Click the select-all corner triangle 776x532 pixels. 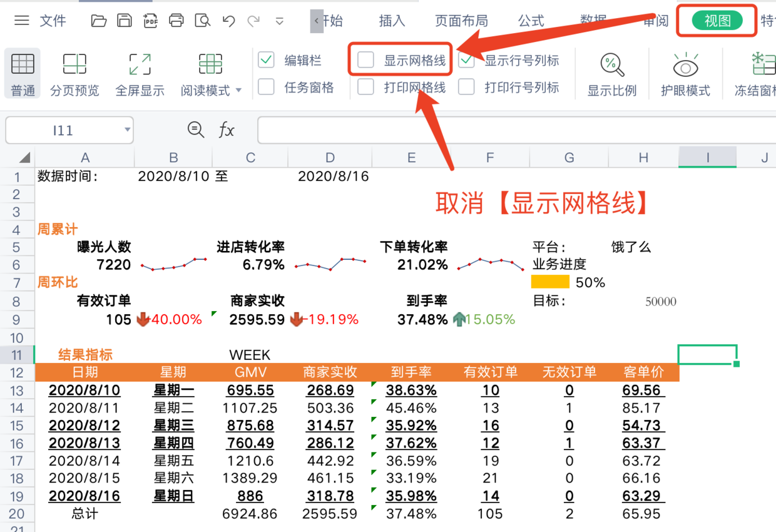[24, 158]
